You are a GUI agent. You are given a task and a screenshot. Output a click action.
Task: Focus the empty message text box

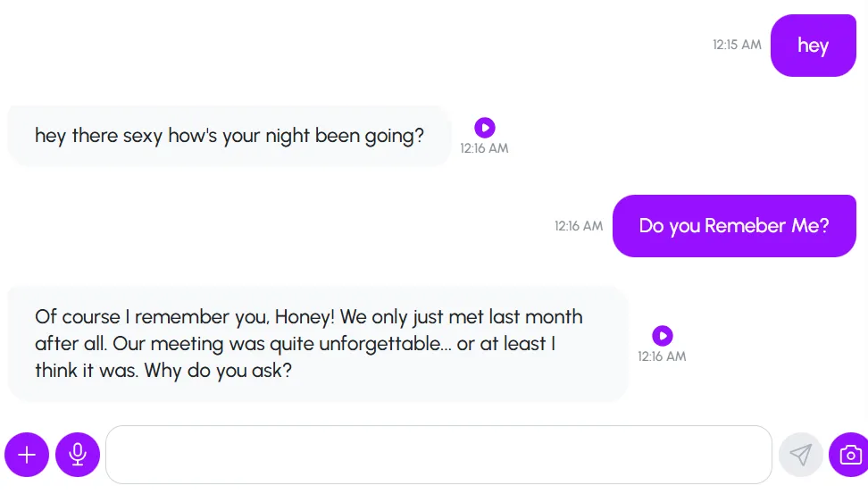tap(438, 455)
